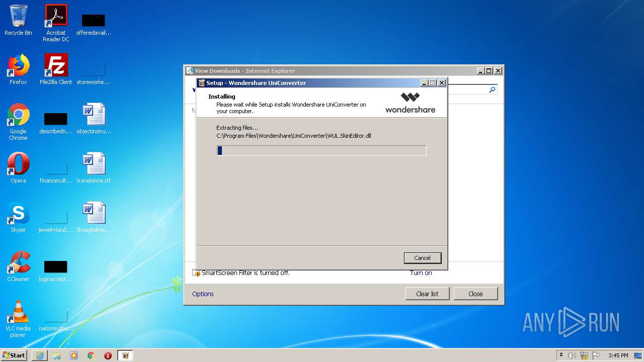Select the loginaccept desktop file
The image size is (644, 362).
tap(56, 271)
